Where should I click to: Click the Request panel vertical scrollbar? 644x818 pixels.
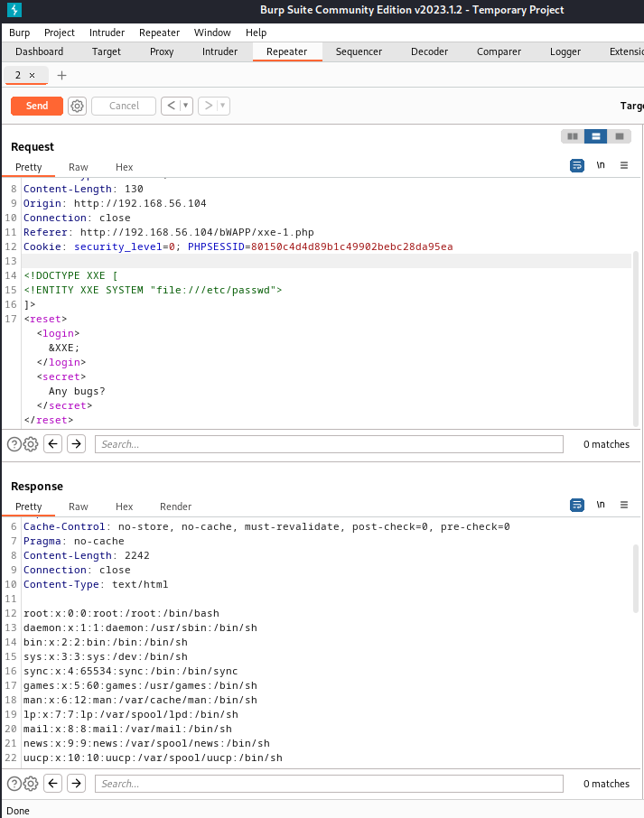636,339
